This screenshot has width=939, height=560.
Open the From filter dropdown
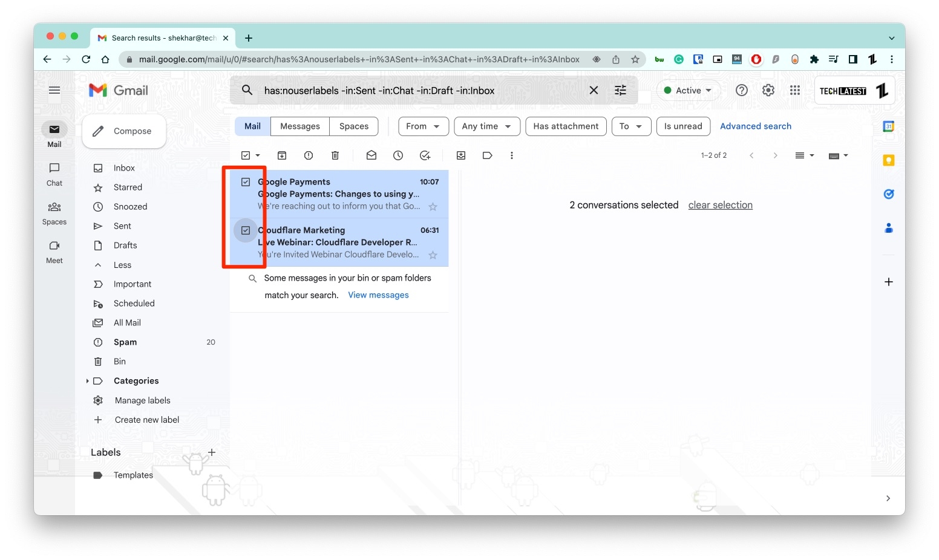423,126
